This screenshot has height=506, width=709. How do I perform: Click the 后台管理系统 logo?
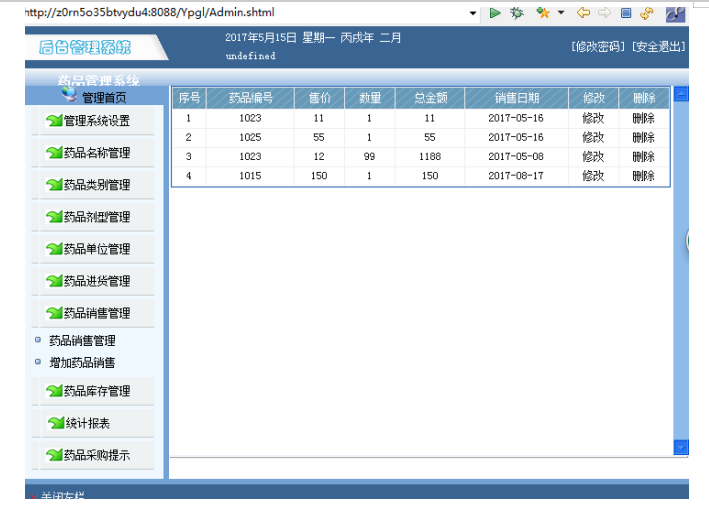85,47
